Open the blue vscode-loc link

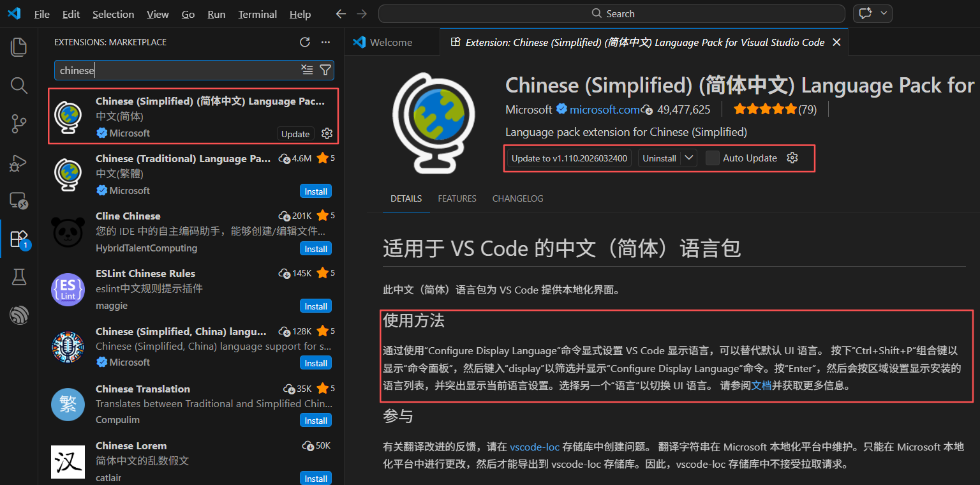tap(535, 447)
